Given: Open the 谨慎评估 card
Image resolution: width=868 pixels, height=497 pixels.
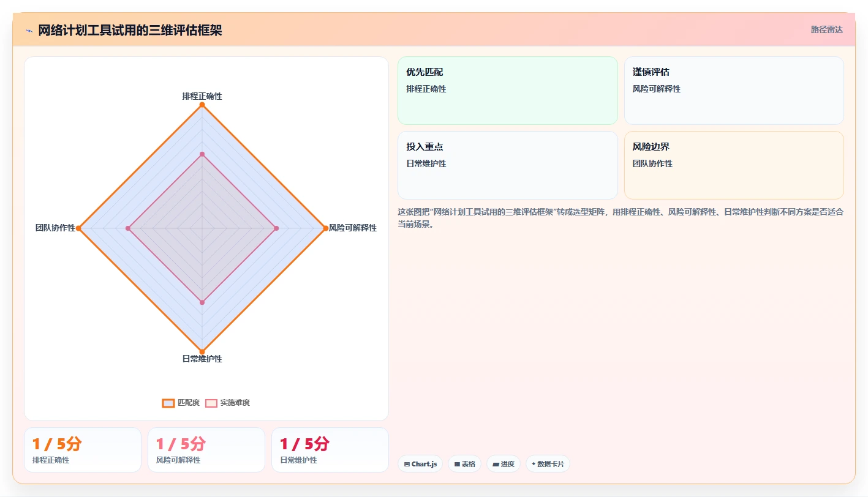Looking at the screenshot, I should (734, 91).
